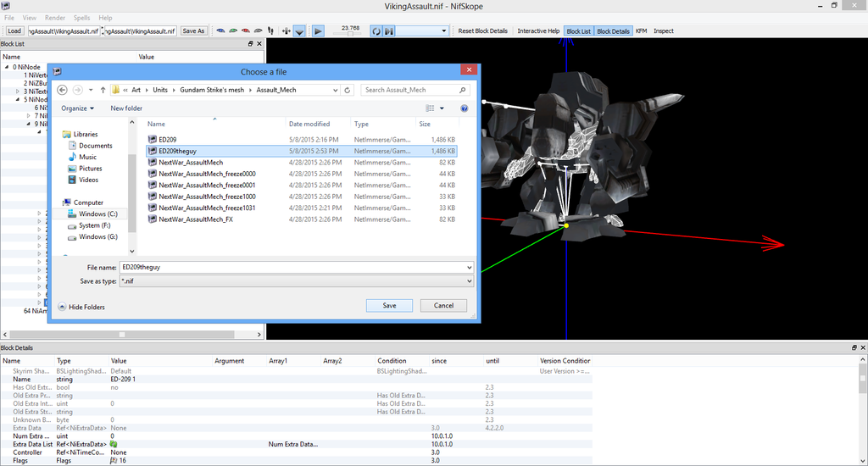Select the red Side view icon in toolbar
Viewport: 868px width, 466px height.
[245, 31]
